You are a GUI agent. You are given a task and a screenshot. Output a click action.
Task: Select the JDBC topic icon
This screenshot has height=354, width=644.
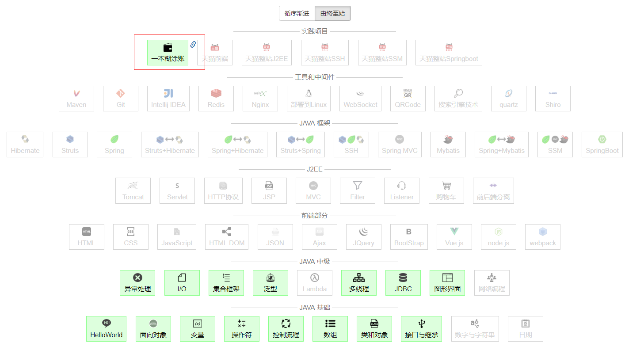(403, 283)
